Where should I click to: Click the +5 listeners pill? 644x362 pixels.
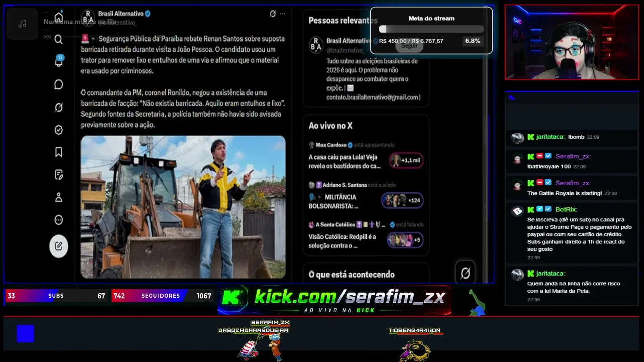[x=405, y=240]
